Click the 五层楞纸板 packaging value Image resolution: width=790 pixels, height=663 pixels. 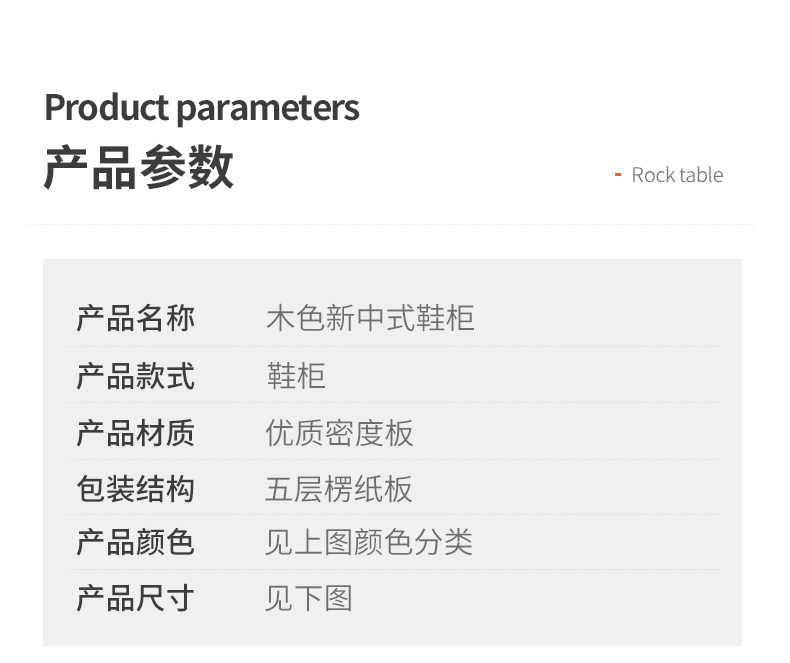tap(339, 489)
